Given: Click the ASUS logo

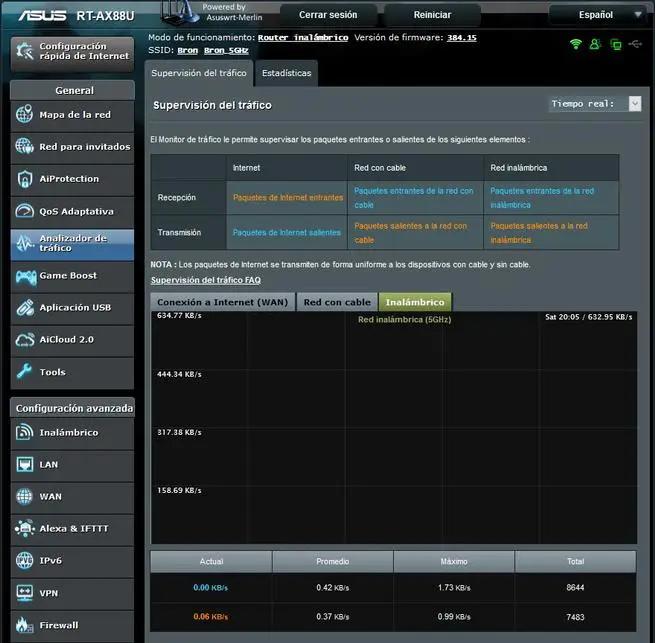Looking at the screenshot, I should [x=42, y=15].
